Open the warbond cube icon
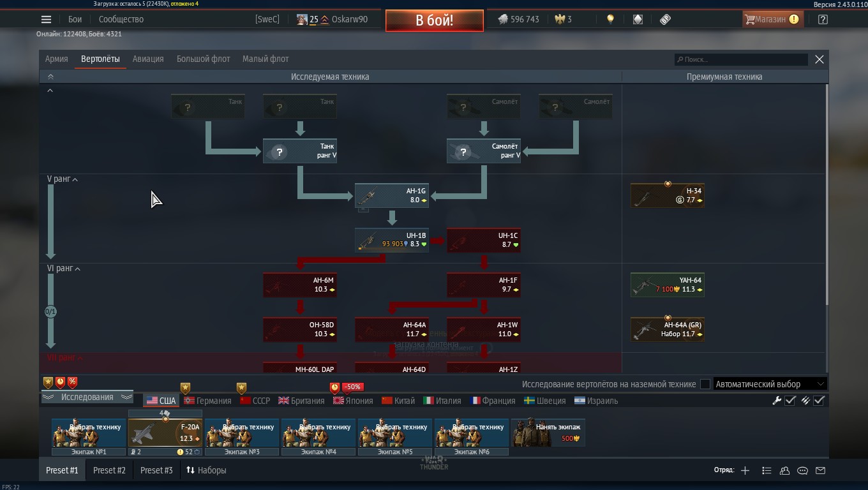868x490 pixels. pyautogui.click(x=638, y=19)
